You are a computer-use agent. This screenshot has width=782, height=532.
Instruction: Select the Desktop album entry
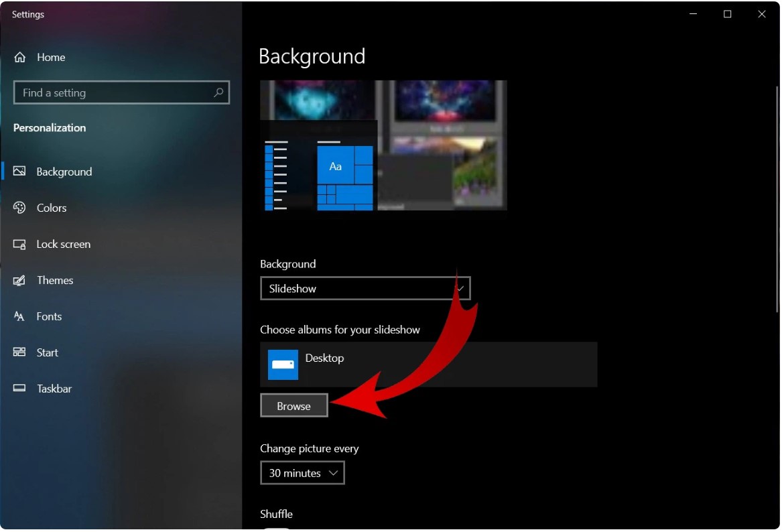pos(428,364)
